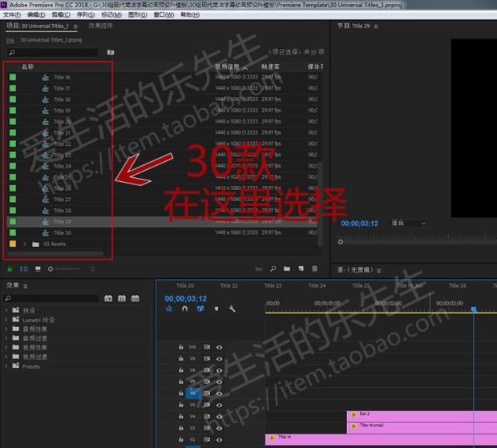Click the project Find magnifier icon
The width and height of the screenshot is (497, 448).
pos(273,268)
